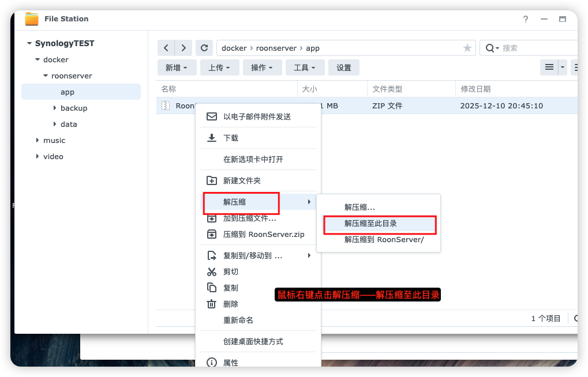
Task: Expand the backup folder in tree
Action: [x=55, y=108]
